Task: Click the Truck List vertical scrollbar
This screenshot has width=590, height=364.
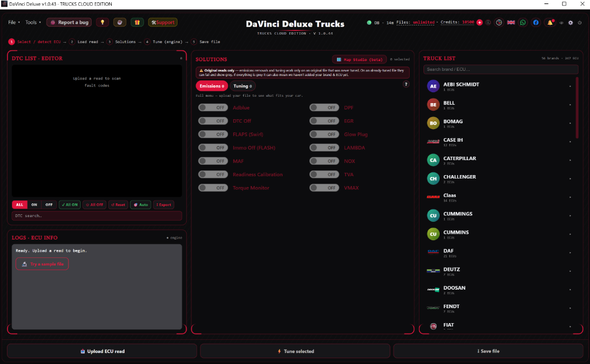Action: point(577,108)
